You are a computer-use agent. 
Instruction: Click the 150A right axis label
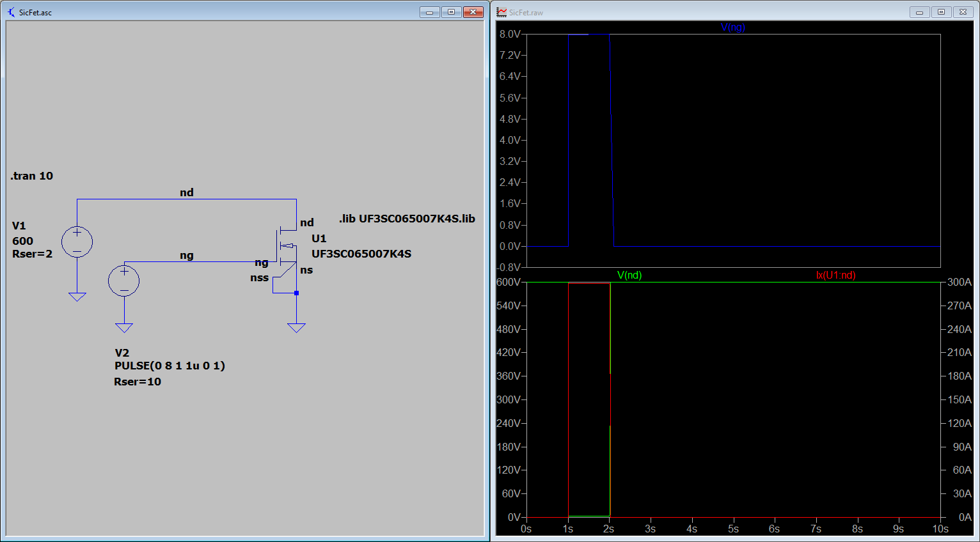(960, 399)
